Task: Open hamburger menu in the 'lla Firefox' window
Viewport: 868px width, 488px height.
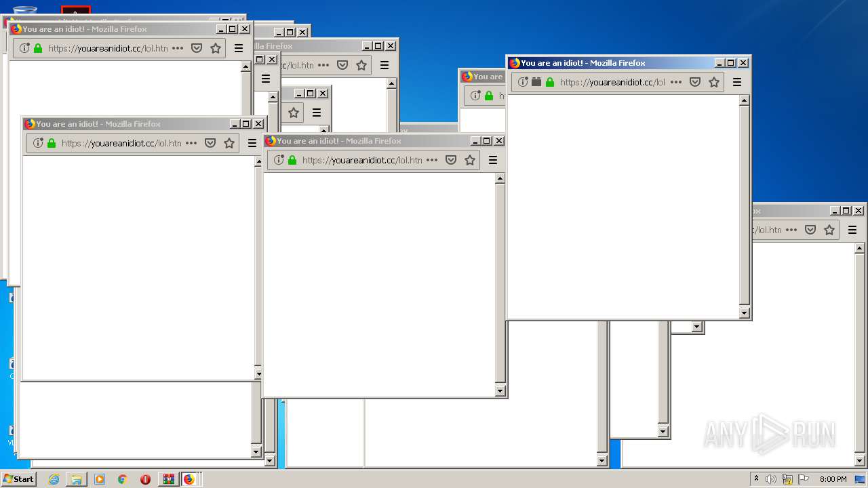Action: click(x=384, y=65)
